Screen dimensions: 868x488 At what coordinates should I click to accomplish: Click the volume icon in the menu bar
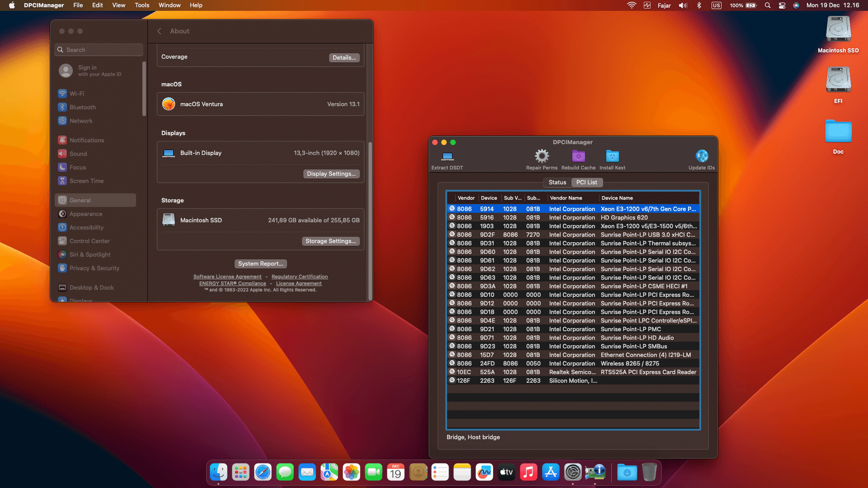pos(683,5)
